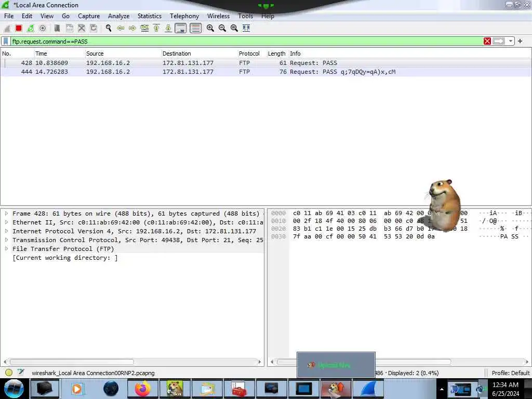The height and width of the screenshot is (399, 532).
Task: Expand the Frame 428 tree node
Action: pos(6,214)
